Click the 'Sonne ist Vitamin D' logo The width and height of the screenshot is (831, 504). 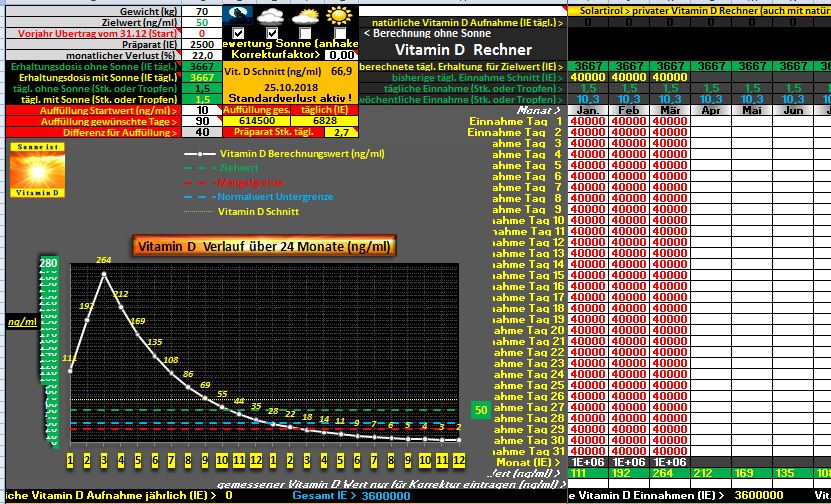point(35,170)
